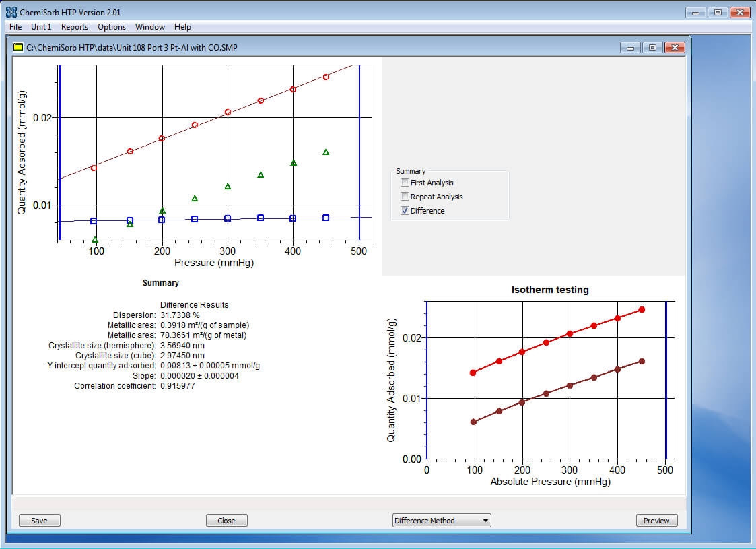Enable the First Analysis summary checkbox
This screenshot has height=549, width=756.
pos(405,183)
